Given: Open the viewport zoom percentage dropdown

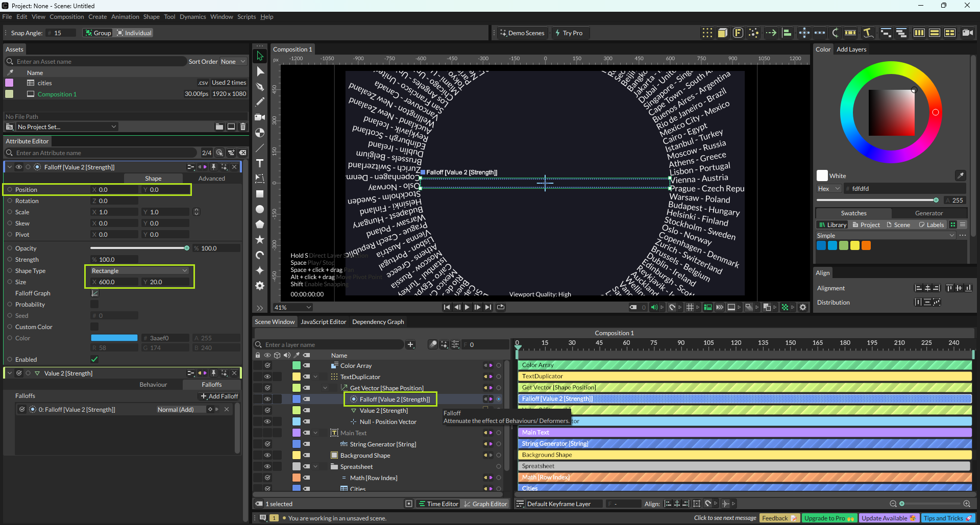Looking at the screenshot, I should pyautogui.click(x=292, y=307).
